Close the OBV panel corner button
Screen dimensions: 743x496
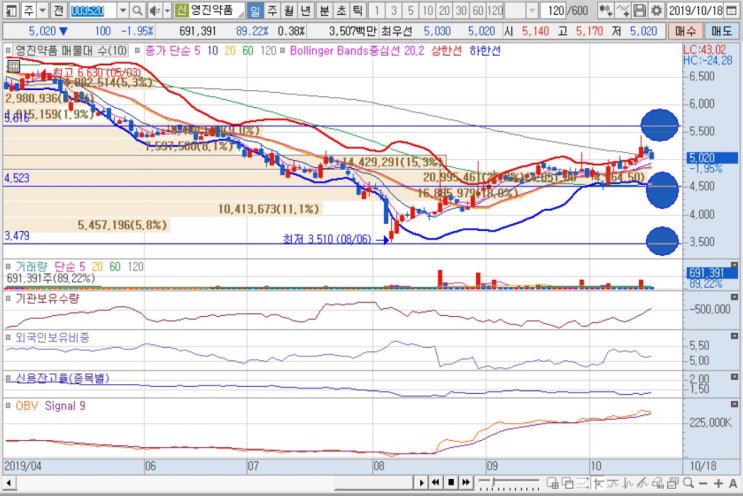(x=734, y=404)
